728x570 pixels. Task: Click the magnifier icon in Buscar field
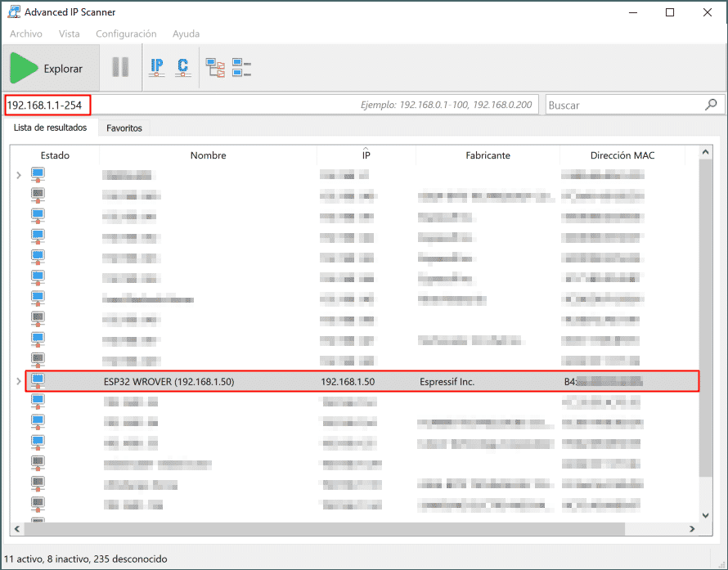click(711, 105)
